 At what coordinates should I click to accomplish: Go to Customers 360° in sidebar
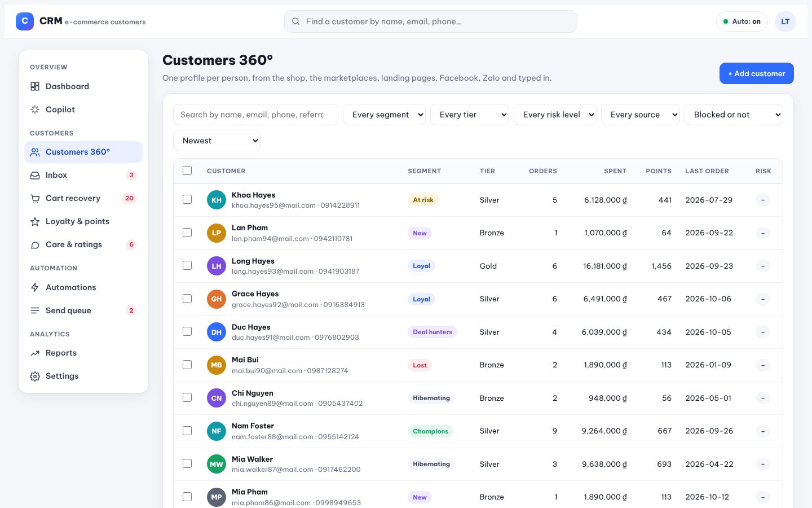coord(83,152)
